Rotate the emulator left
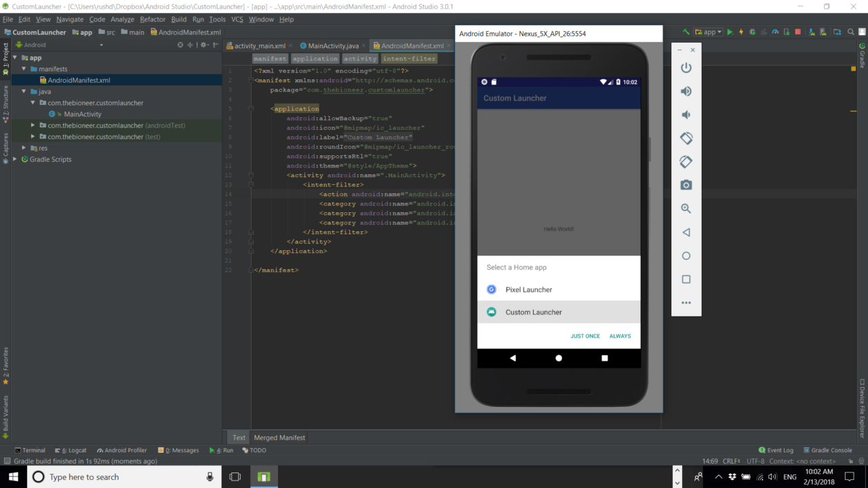The image size is (868, 488). 686,138
